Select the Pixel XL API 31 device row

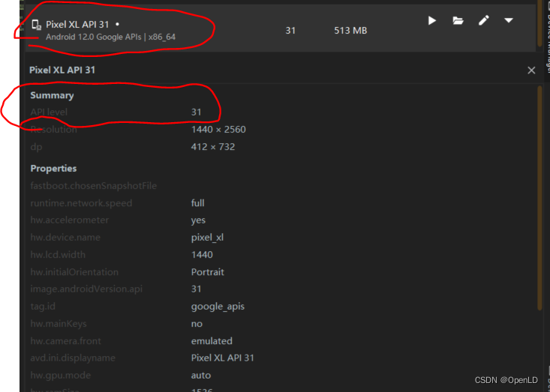281,28
